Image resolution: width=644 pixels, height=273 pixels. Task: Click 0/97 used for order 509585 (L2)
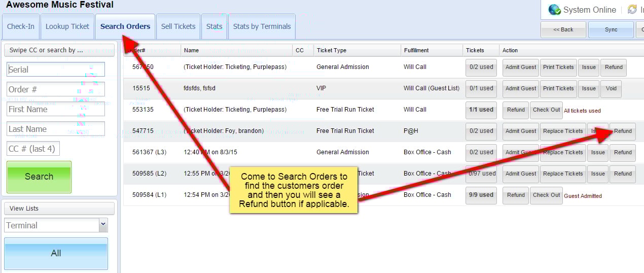tap(481, 174)
